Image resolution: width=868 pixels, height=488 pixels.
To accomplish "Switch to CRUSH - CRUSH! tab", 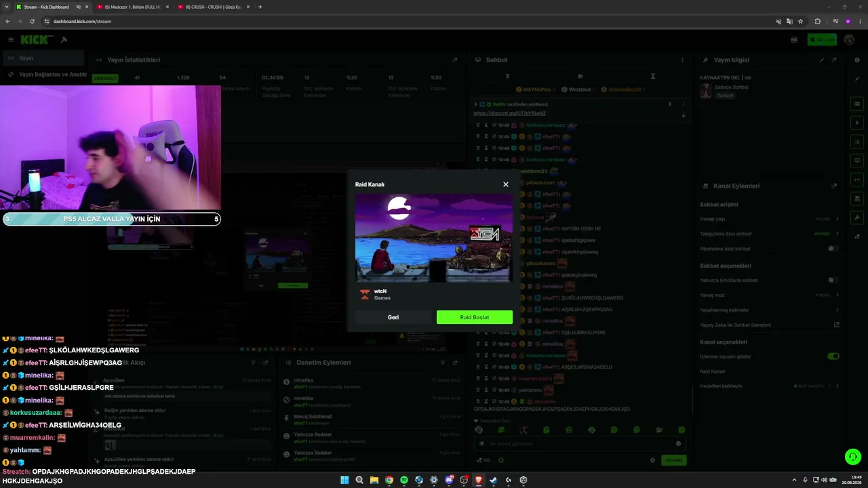I will pos(214,7).
